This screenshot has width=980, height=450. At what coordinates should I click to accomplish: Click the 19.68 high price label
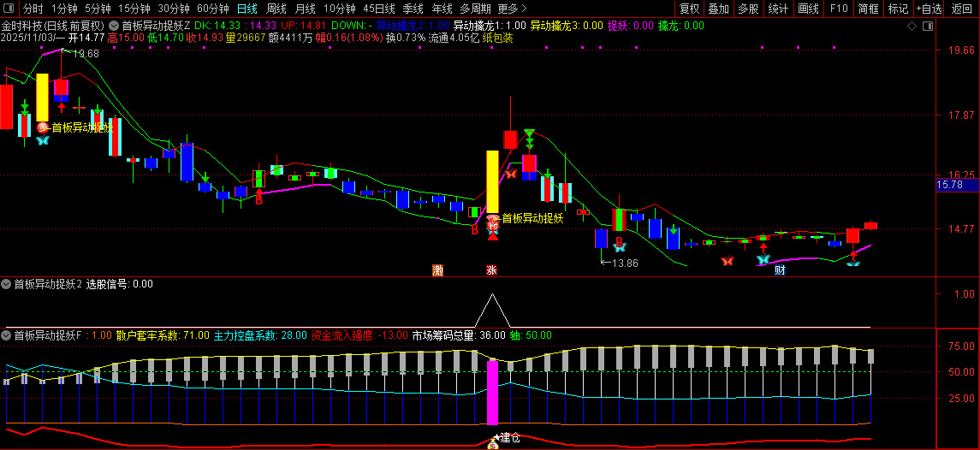pyautogui.click(x=86, y=54)
